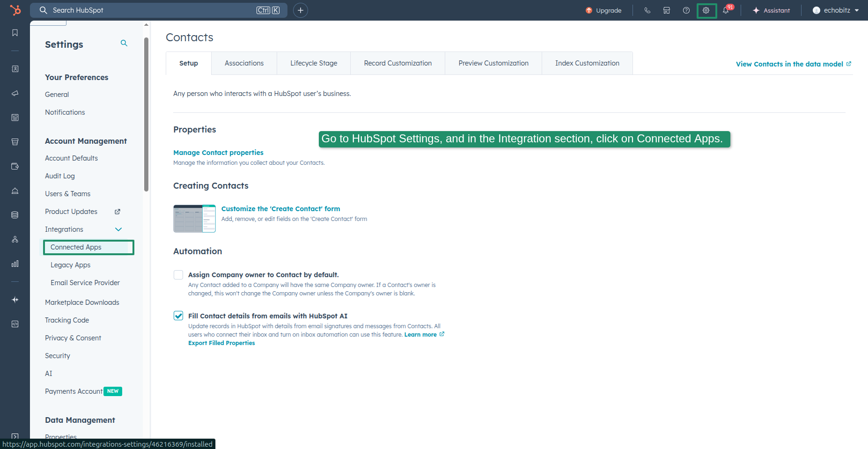The image size is (868, 449).
Task: Collapse the Integrations section in Settings
Action: point(118,229)
